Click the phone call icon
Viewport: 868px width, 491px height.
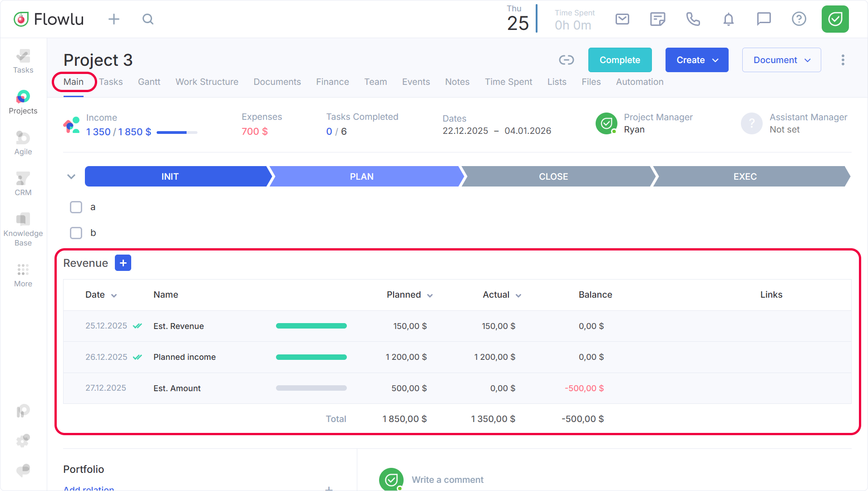[693, 19]
